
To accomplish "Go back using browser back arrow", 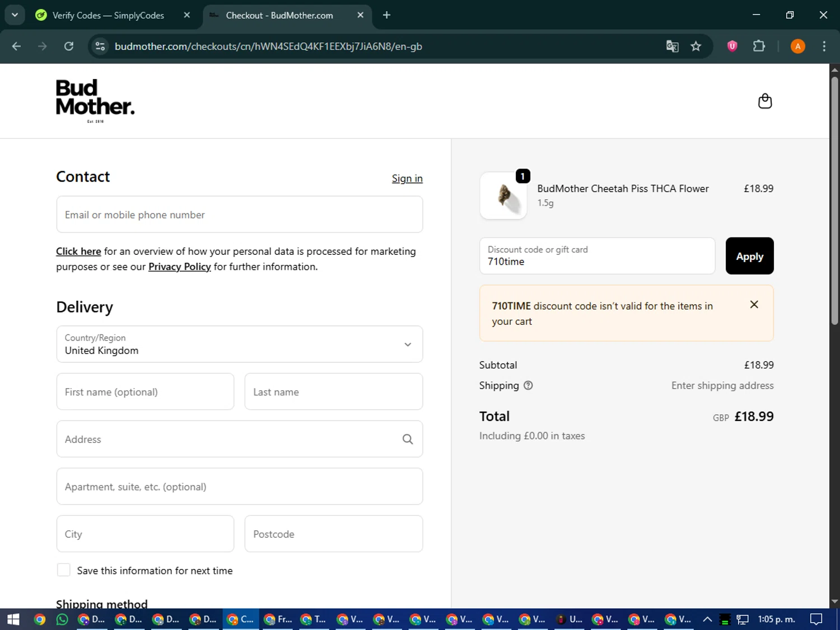I will point(16,46).
